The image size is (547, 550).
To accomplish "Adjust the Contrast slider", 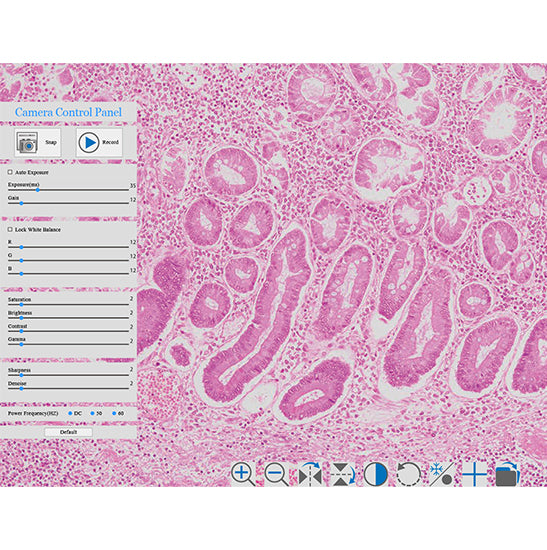I will (68, 331).
